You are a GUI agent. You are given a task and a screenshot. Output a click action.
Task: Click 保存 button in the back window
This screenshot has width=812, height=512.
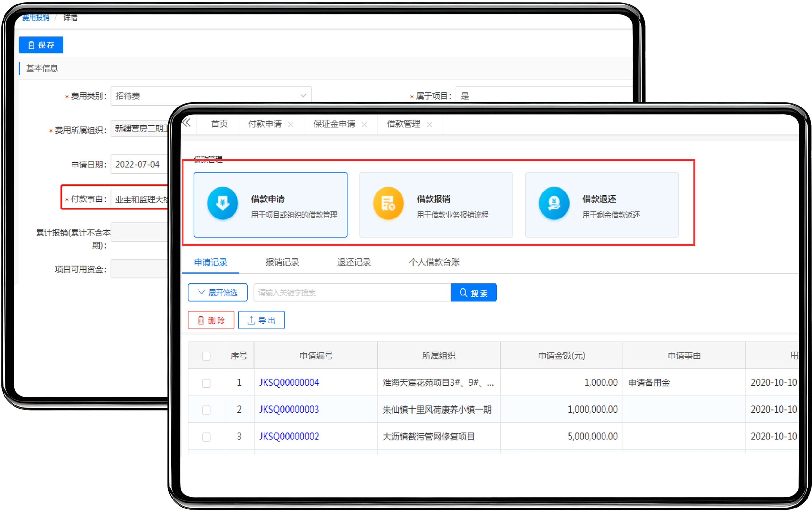coord(41,45)
